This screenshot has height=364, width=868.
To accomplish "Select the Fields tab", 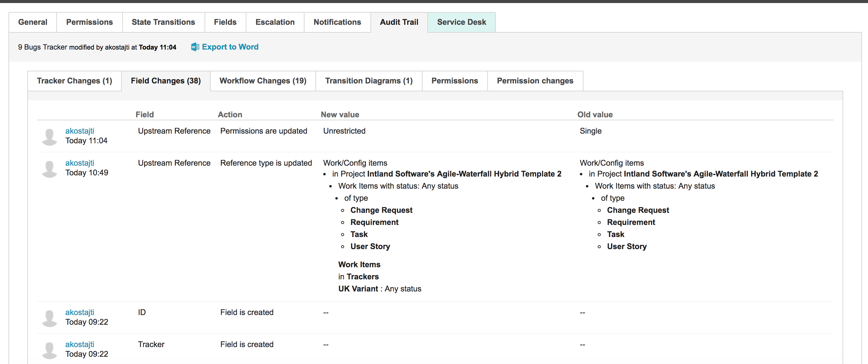I will 225,22.
